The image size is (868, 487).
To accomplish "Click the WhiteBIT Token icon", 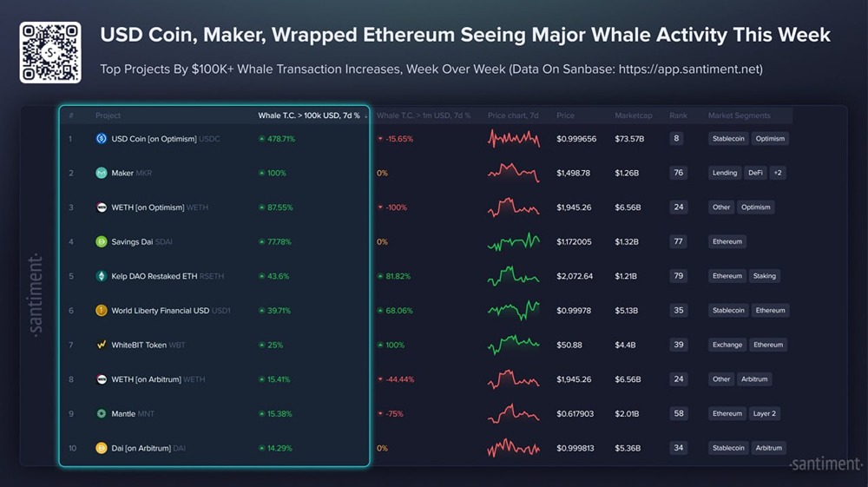I will 102,345.
